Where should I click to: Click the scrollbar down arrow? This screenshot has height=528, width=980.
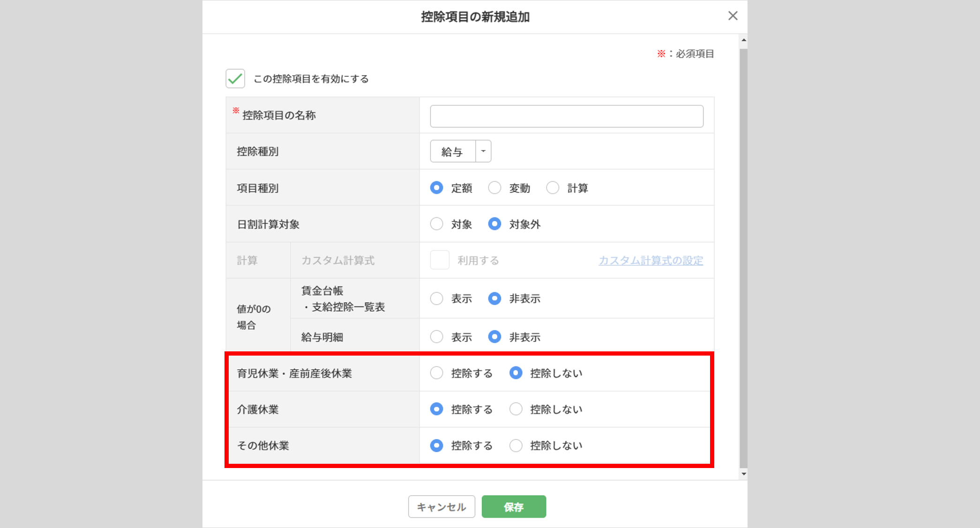[x=743, y=474]
